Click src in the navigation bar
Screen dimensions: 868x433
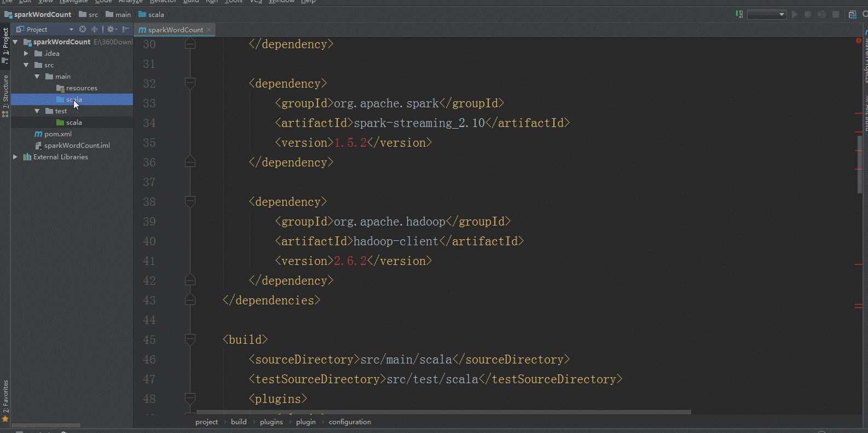pos(89,15)
